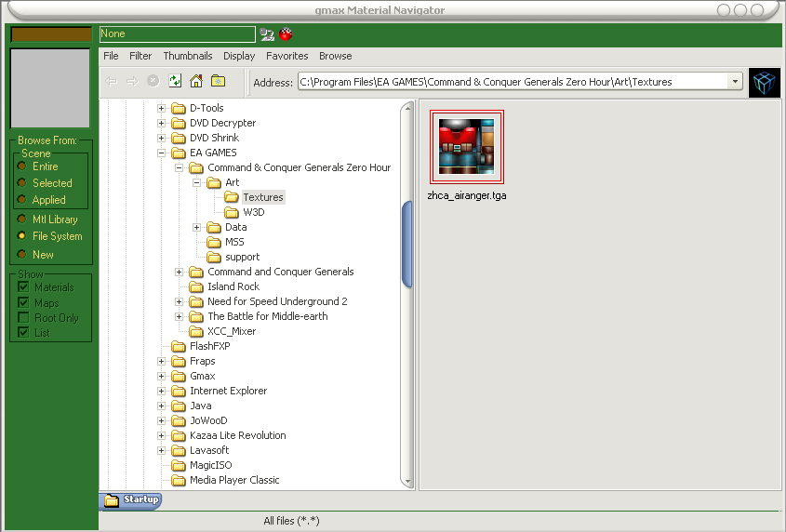Open the Filter menu
Screen dimensions: 786x532
point(140,56)
